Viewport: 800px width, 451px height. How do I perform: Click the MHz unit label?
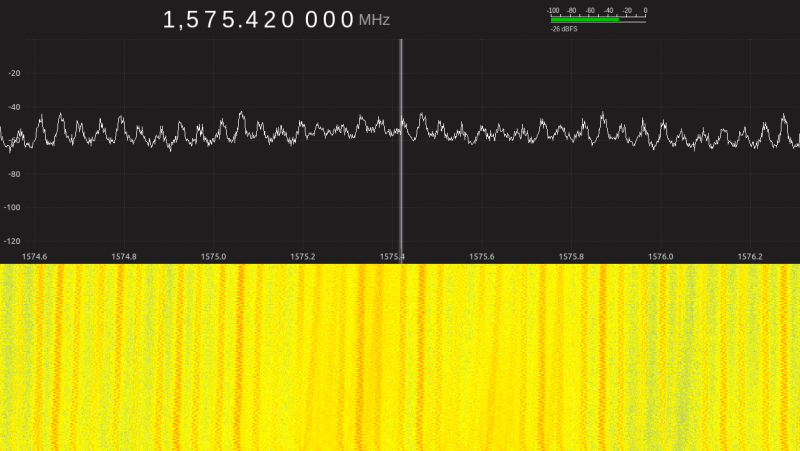(374, 21)
